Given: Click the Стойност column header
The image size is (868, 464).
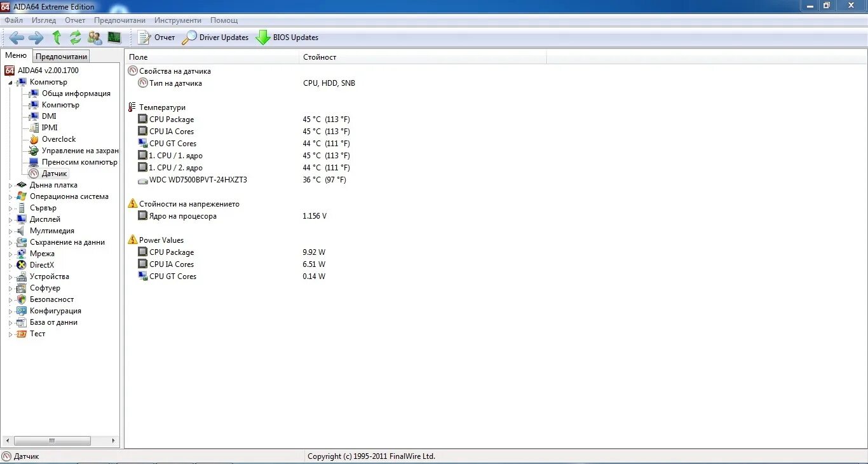Looking at the screenshot, I should (423, 57).
